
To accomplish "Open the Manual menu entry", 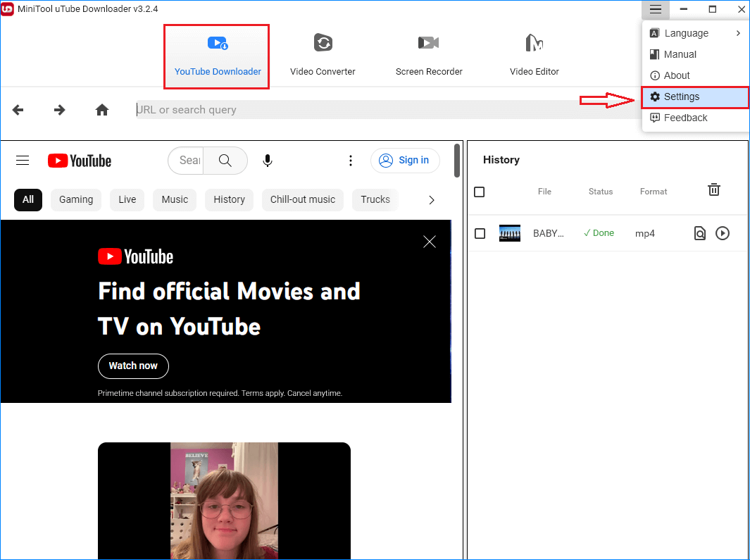I will click(x=696, y=54).
